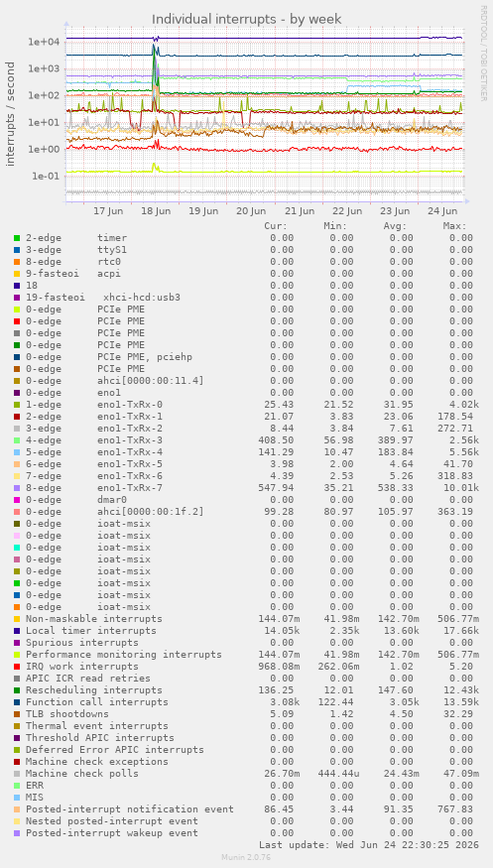Click the swatch for Machine check polls

point(17,774)
